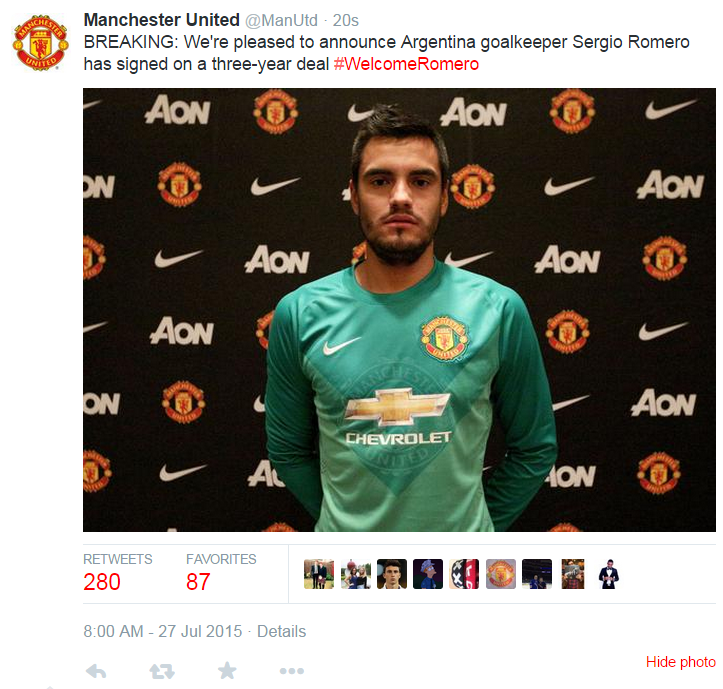Screen dimensions: 723x689
Task: Open the tweet Details link
Action: tap(281, 631)
